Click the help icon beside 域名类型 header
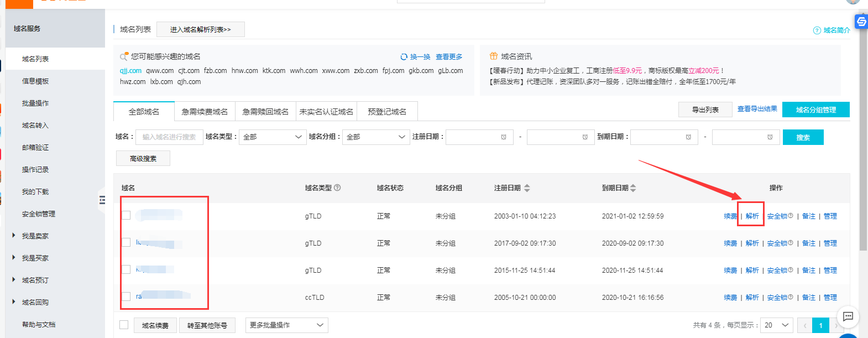This screenshot has height=338, width=868. pyautogui.click(x=337, y=188)
